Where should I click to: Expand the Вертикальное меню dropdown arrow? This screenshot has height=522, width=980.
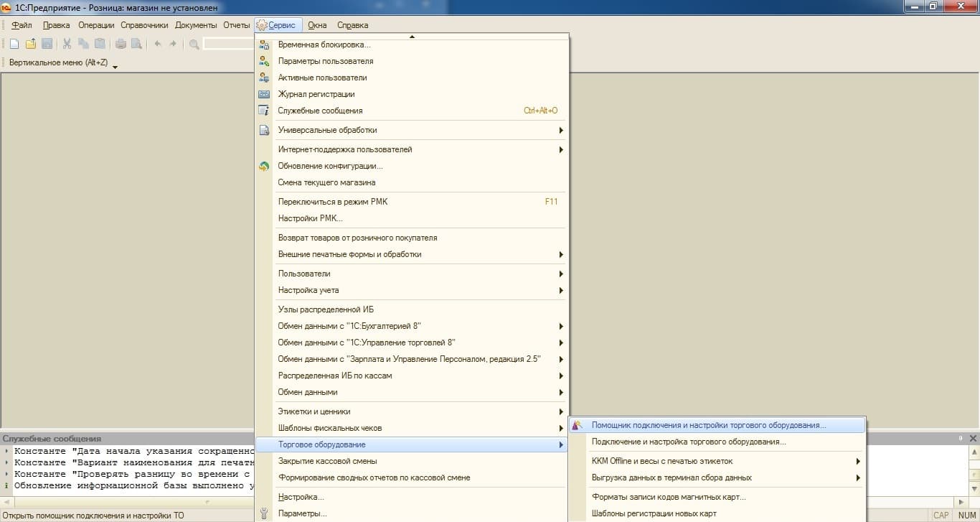pyautogui.click(x=115, y=67)
